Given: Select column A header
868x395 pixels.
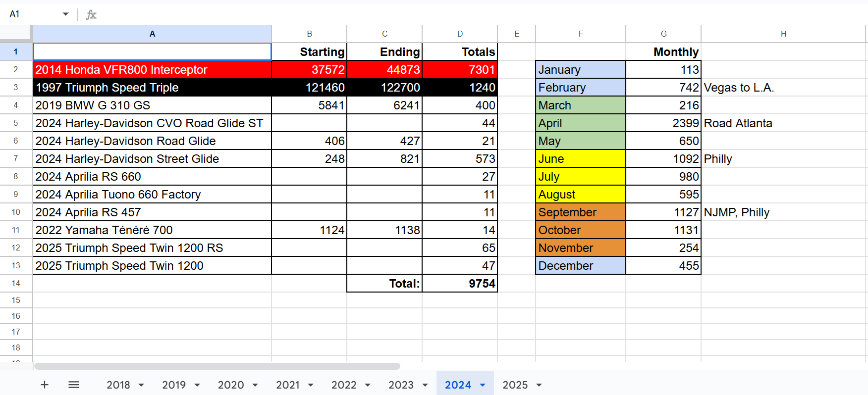Looking at the screenshot, I should click(152, 34).
